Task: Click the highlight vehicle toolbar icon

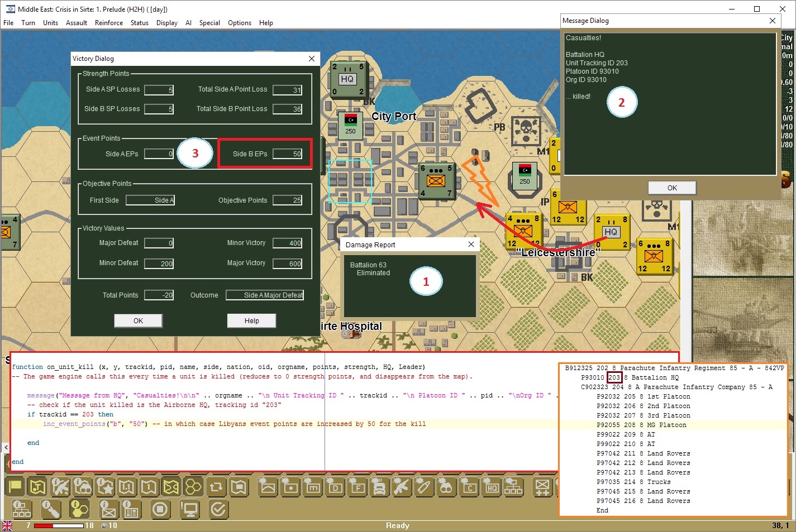Action: click(x=379, y=486)
